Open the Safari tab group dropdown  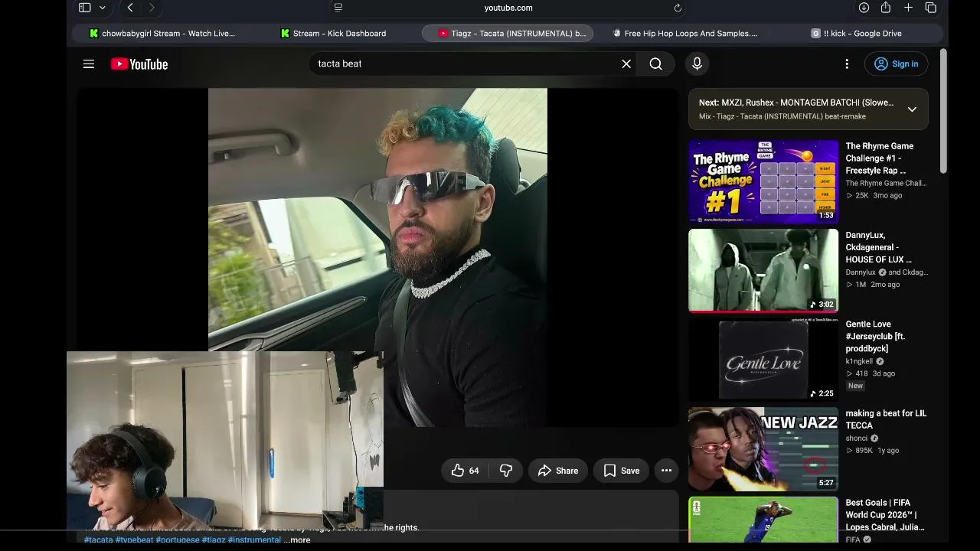pyautogui.click(x=102, y=8)
